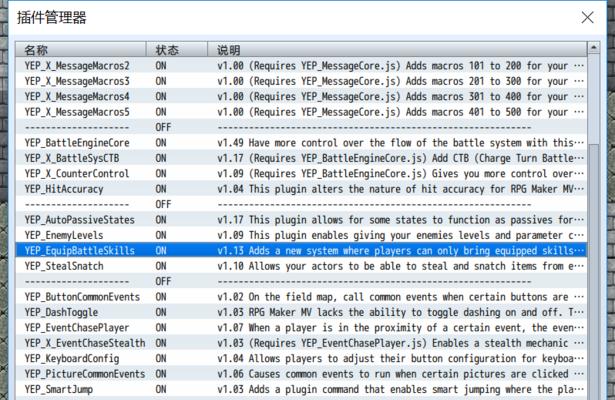Click the v1.02 field map buttons description
Viewport: 615px width, 400px height.
click(400, 297)
